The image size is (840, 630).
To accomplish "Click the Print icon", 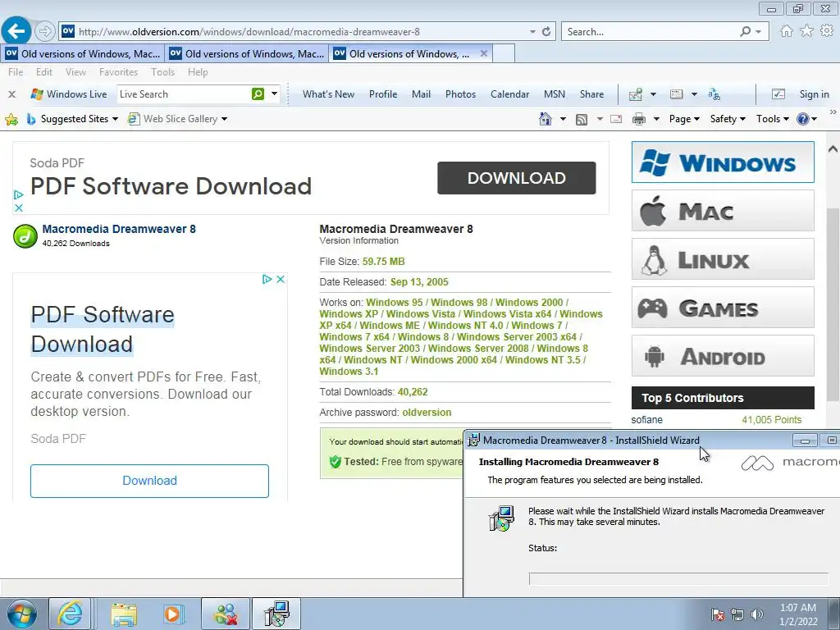I will tap(638, 119).
